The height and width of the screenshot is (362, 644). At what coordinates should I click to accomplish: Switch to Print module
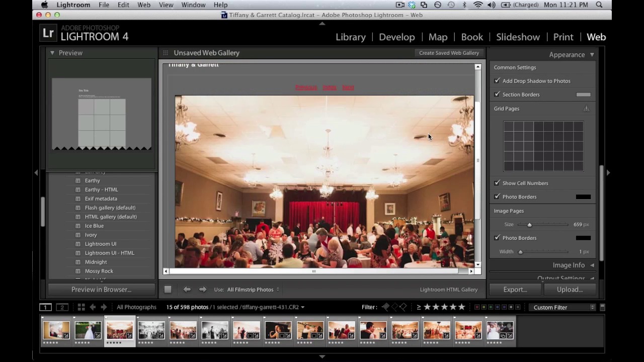[x=563, y=37]
